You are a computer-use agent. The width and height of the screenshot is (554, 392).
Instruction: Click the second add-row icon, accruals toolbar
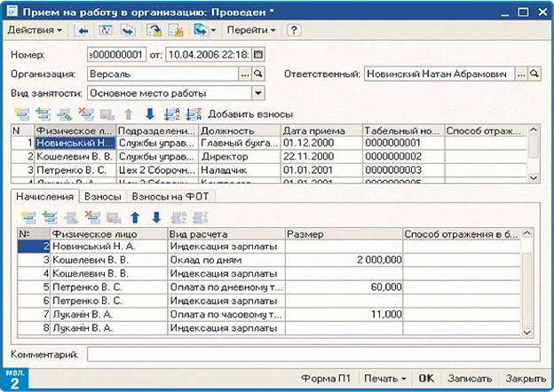click(50, 217)
